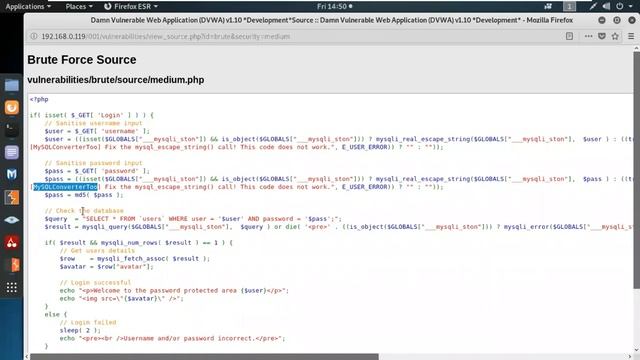Click the Brute Force Source heading
640x360 pixels.
tap(82, 60)
